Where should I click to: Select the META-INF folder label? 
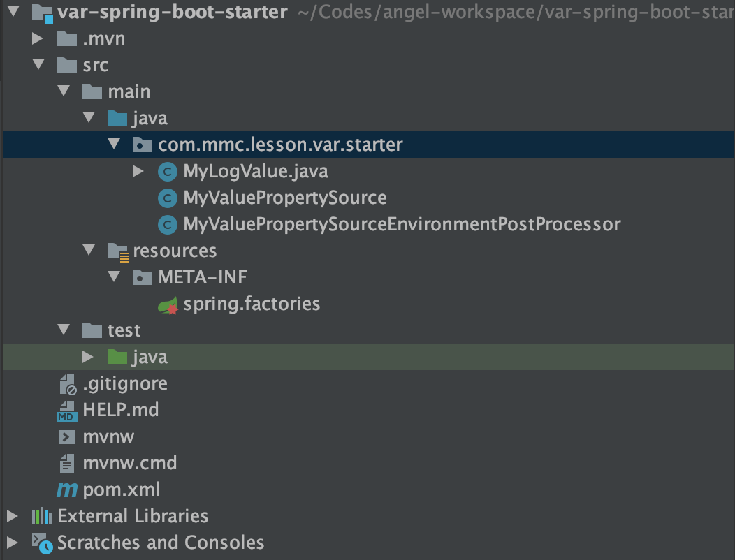click(x=203, y=277)
